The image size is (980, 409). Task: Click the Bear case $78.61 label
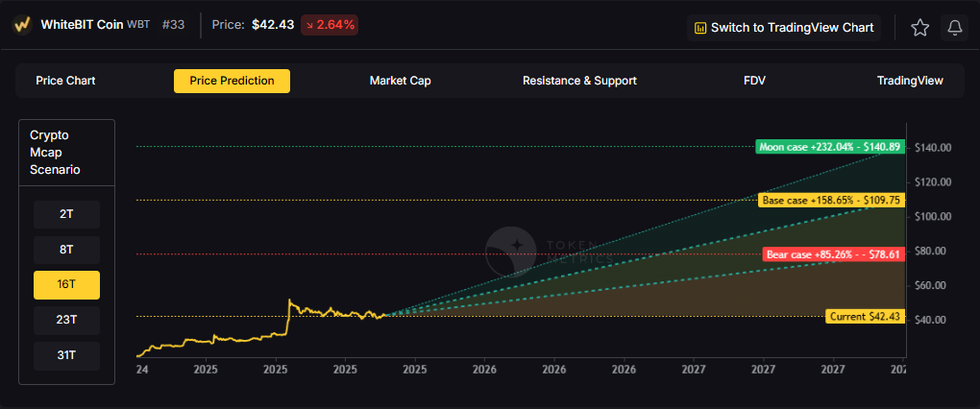(x=834, y=254)
